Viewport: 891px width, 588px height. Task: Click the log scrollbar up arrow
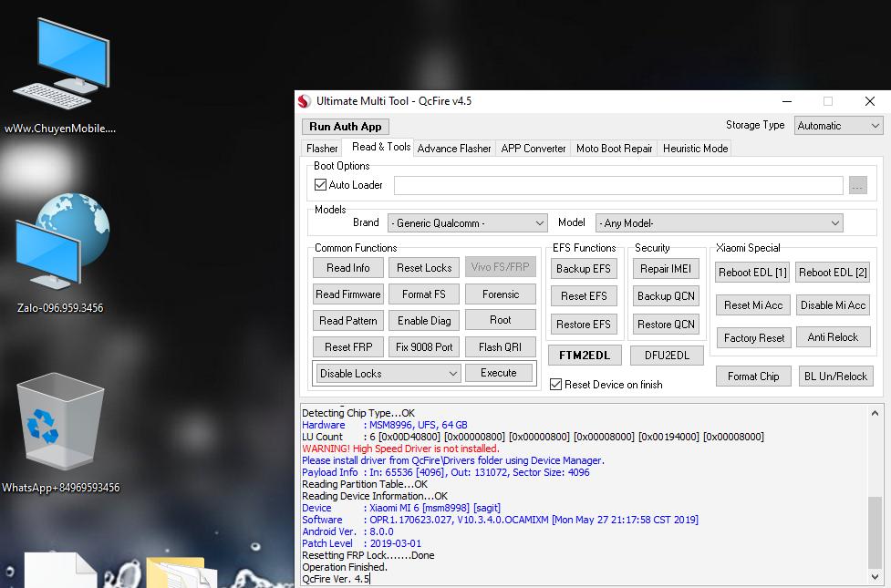click(875, 413)
